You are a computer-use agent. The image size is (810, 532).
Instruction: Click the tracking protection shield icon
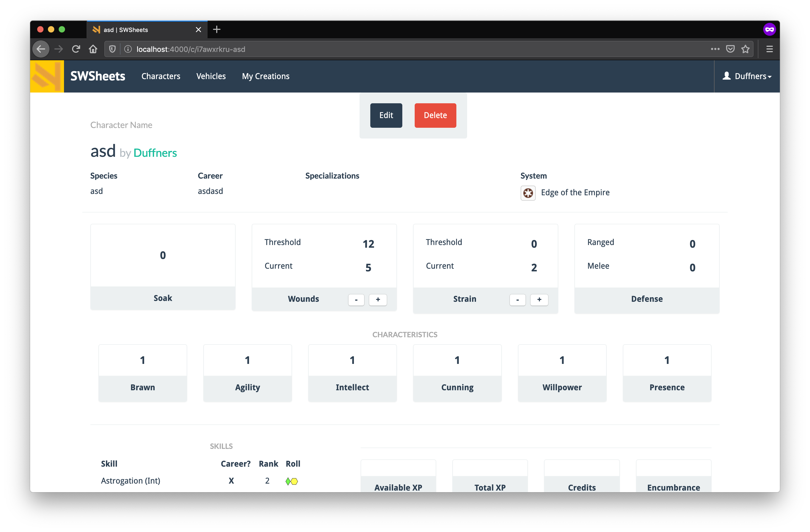[112, 49]
